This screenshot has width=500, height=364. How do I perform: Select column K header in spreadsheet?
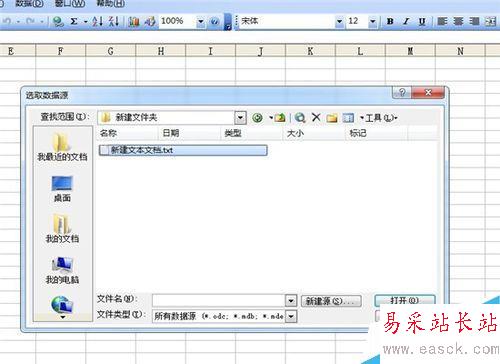(x=310, y=51)
